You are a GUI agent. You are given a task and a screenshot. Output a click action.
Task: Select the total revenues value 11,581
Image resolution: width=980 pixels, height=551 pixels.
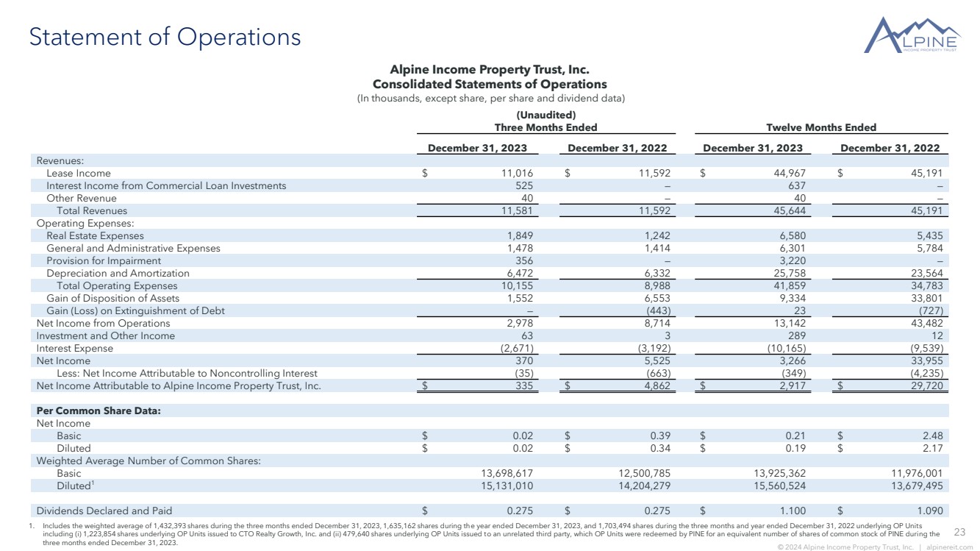coord(516,210)
